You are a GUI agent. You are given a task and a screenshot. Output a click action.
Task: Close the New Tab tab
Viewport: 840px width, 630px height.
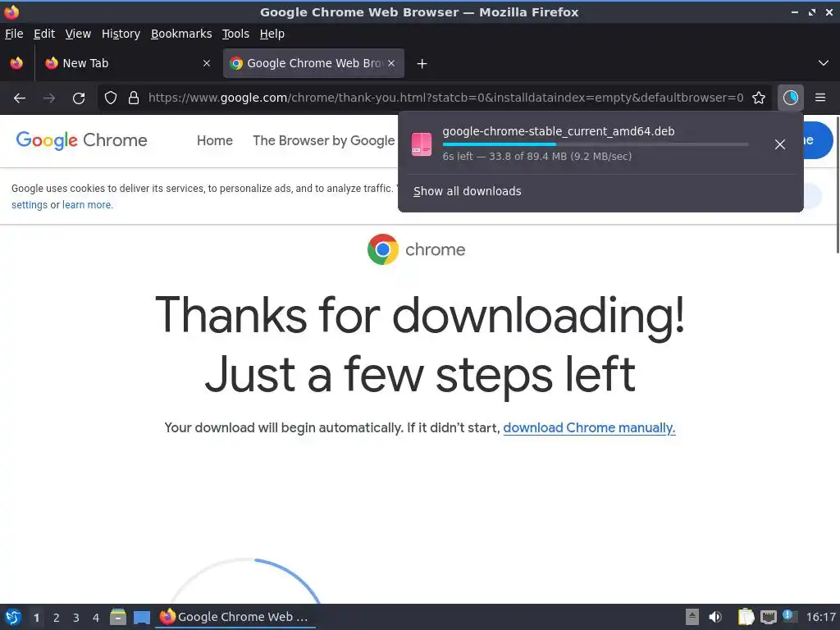pyautogui.click(x=207, y=63)
